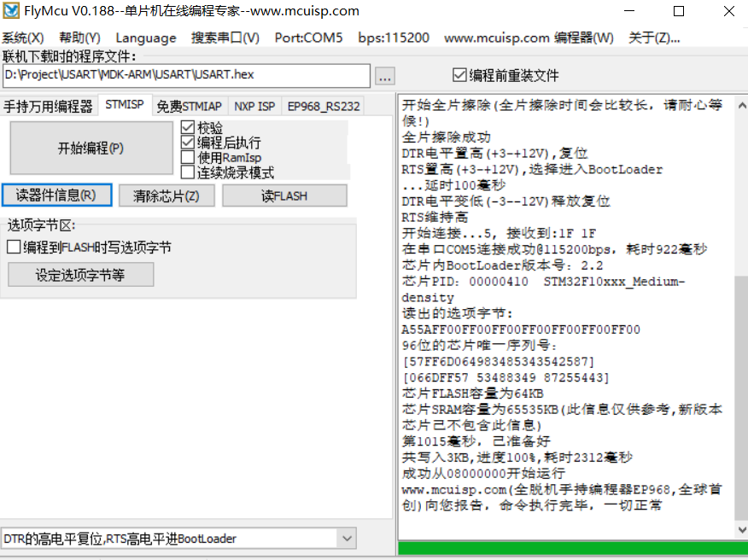Viewport: 748px width, 560px height.
Task: Switch to NXP ISP tab
Action: [x=254, y=106]
